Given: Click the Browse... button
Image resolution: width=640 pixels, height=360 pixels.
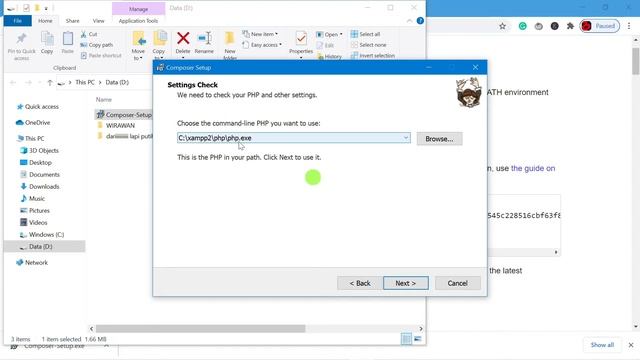Looking at the screenshot, I should pos(439,139).
